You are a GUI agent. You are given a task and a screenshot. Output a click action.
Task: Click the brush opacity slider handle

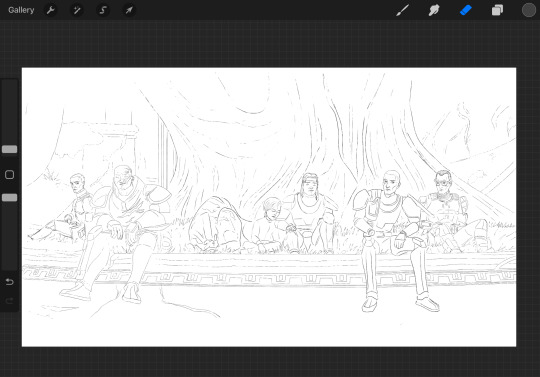pyautogui.click(x=9, y=197)
